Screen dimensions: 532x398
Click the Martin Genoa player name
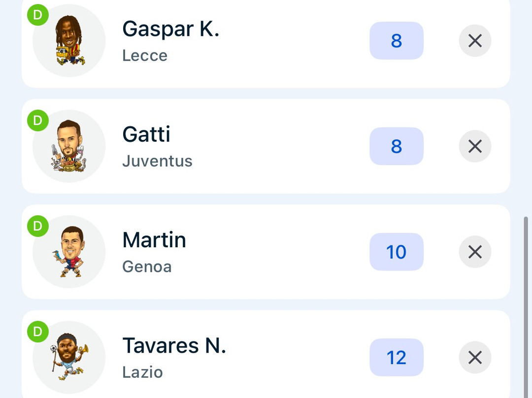[154, 240]
